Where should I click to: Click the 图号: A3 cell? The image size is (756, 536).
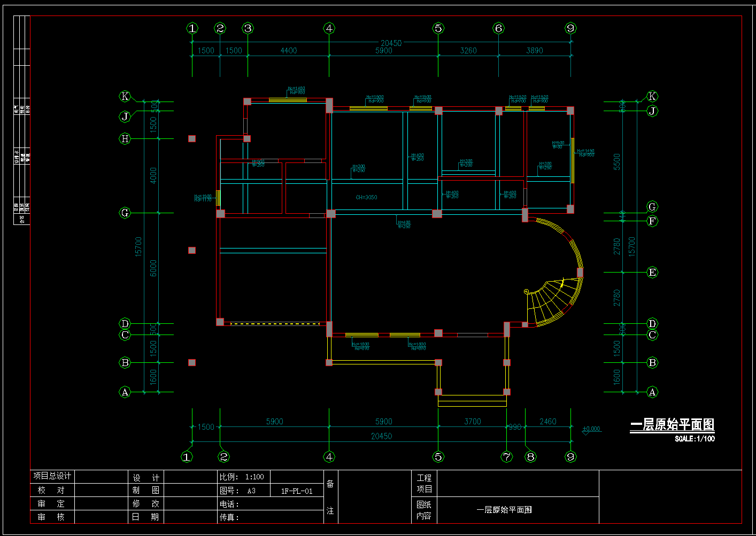(238, 491)
